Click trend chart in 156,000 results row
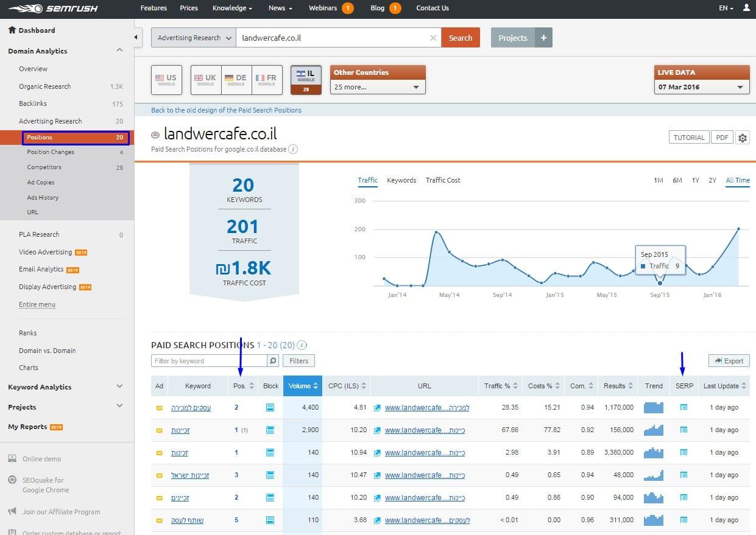 pos(654,430)
